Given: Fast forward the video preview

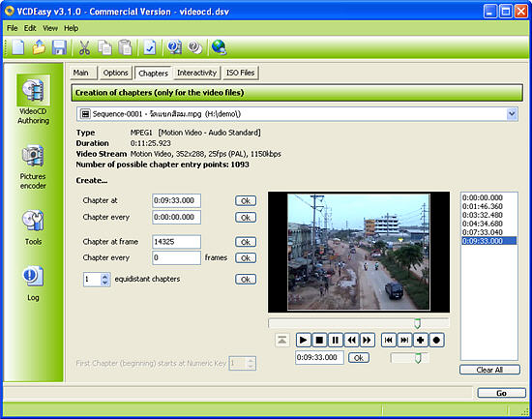Looking at the screenshot, I should pos(368,340).
